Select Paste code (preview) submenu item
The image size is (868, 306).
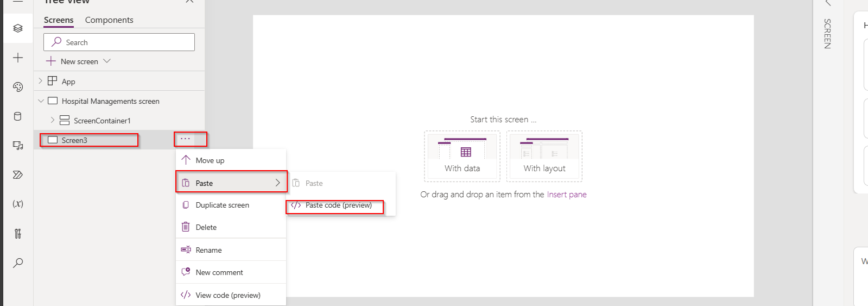pyautogui.click(x=338, y=205)
